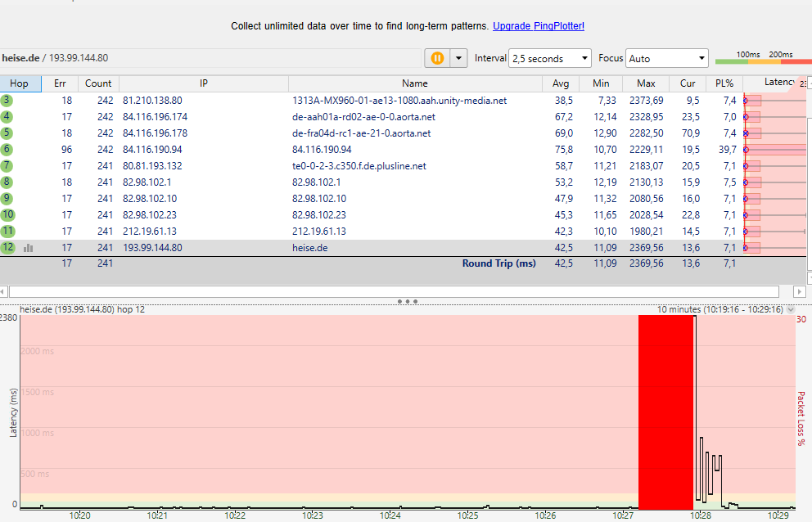Viewport: 812px width, 522px height.
Task: Click the left arrow of horizontal scrollbar
Action: tap(3, 291)
